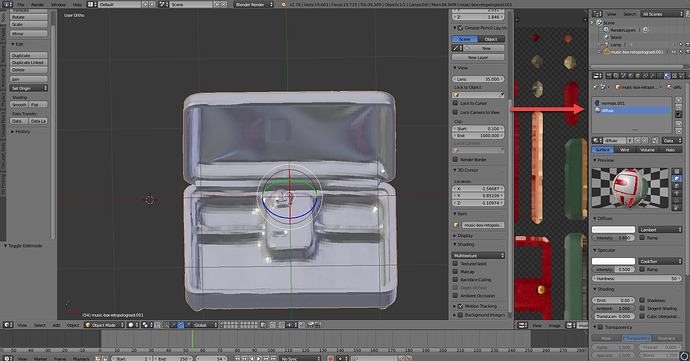Select the Object grease pencil source

(491, 39)
